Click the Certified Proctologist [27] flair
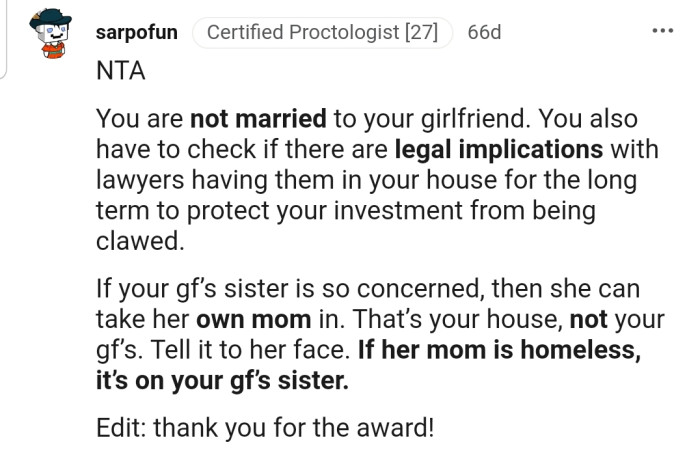The image size is (700, 453). pos(322,32)
